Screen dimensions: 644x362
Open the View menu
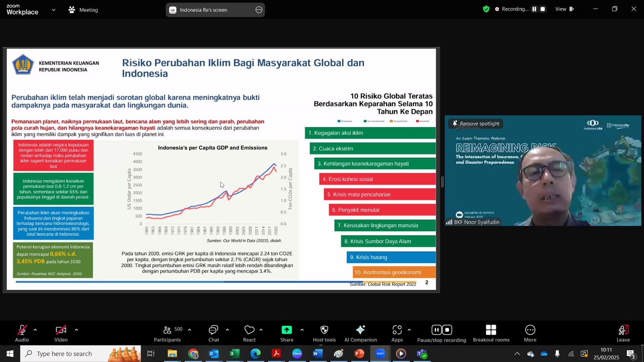(564, 9)
